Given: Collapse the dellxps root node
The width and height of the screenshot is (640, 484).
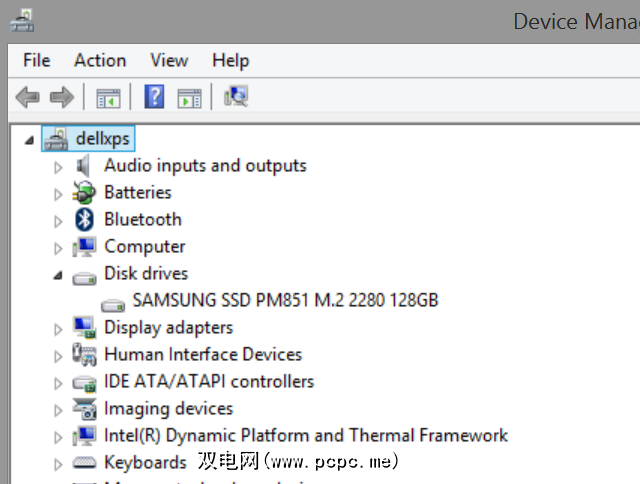Looking at the screenshot, I should [x=27, y=140].
